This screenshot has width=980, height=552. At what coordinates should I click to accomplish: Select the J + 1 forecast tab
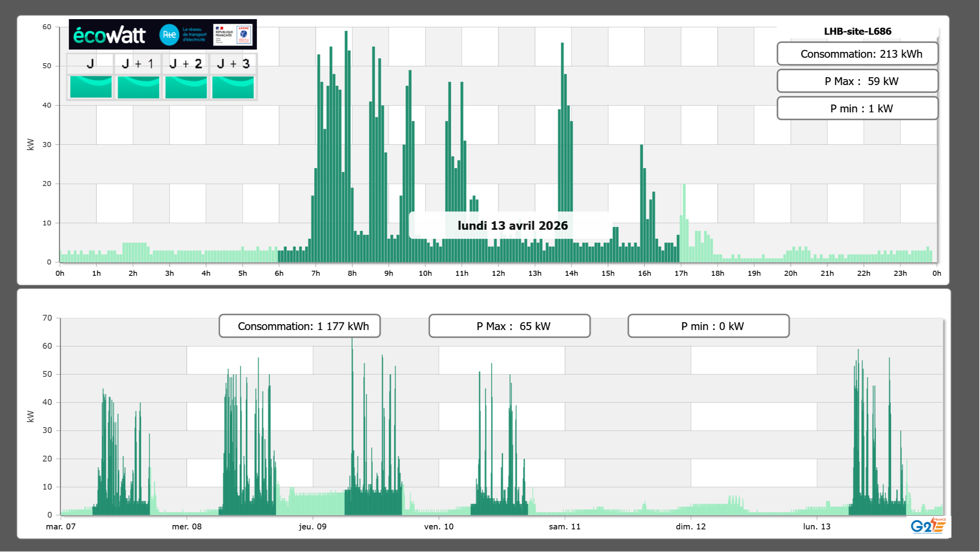(138, 64)
